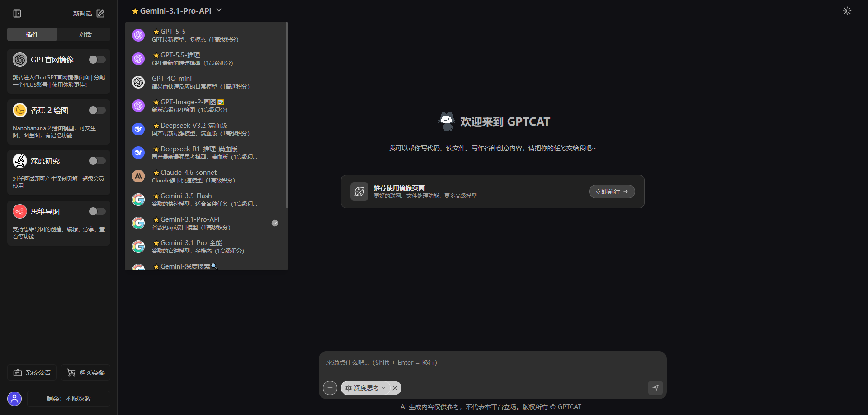Click the Deepseek-V3.2-满血版 whale icon

tap(138, 129)
